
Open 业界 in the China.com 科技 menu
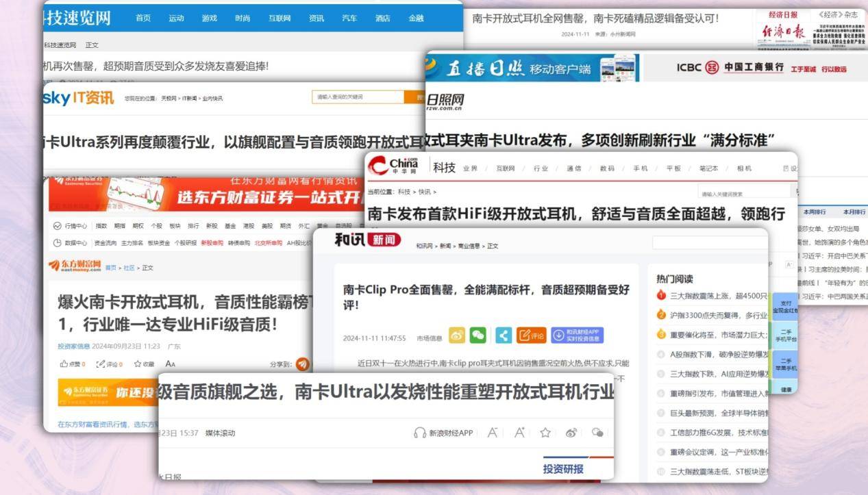coord(470,168)
